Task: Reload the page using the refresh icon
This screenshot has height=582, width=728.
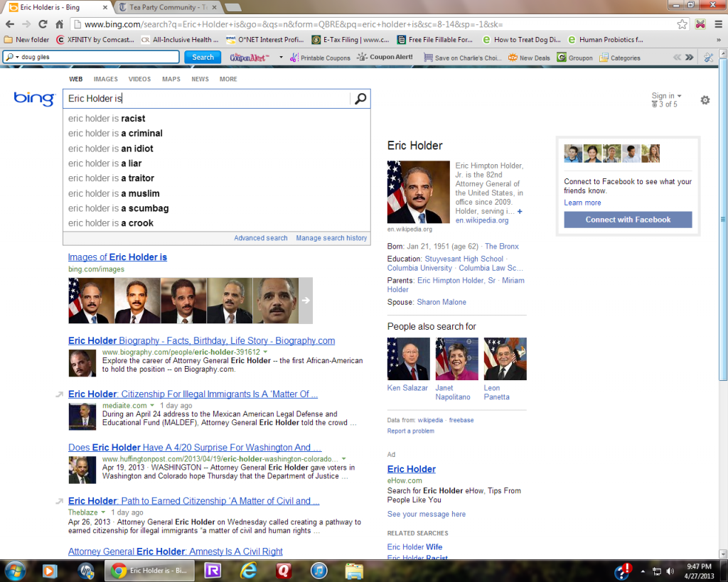Action: (40, 24)
